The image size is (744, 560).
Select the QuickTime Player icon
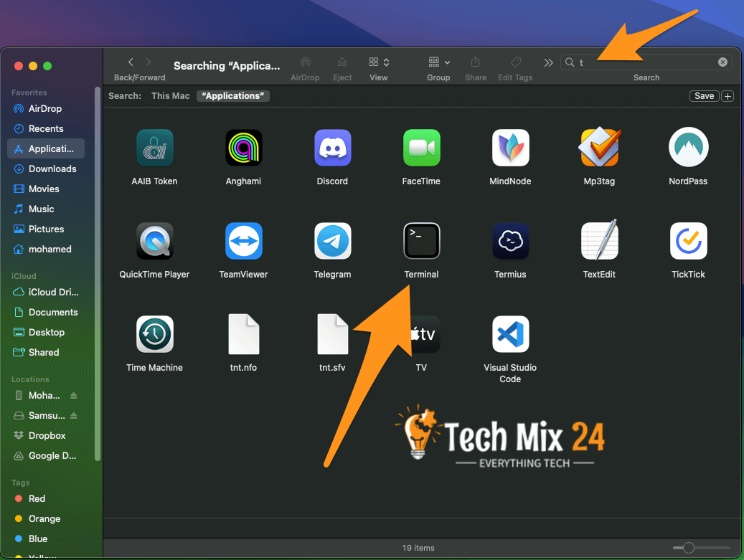click(155, 241)
